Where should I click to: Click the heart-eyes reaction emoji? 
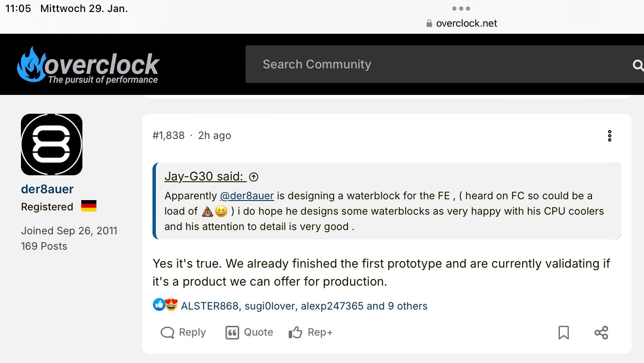tap(171, 305)
